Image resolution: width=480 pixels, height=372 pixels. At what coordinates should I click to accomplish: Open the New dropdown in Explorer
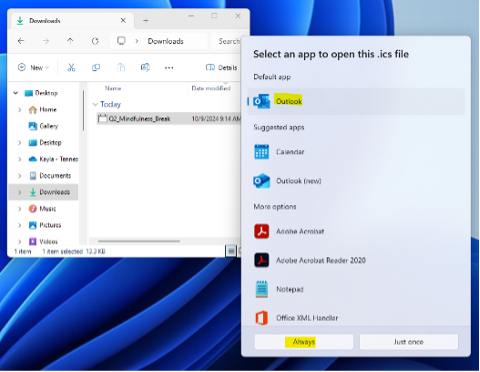(x=33, y=68)
